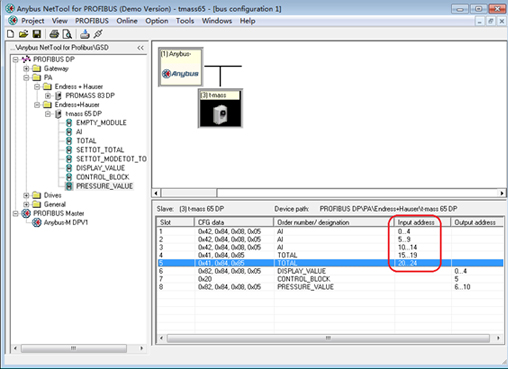Viewport: 508px width, 369px height.
Task: Collapse the t-mass 65 DP node
Action: click(48, 114)
